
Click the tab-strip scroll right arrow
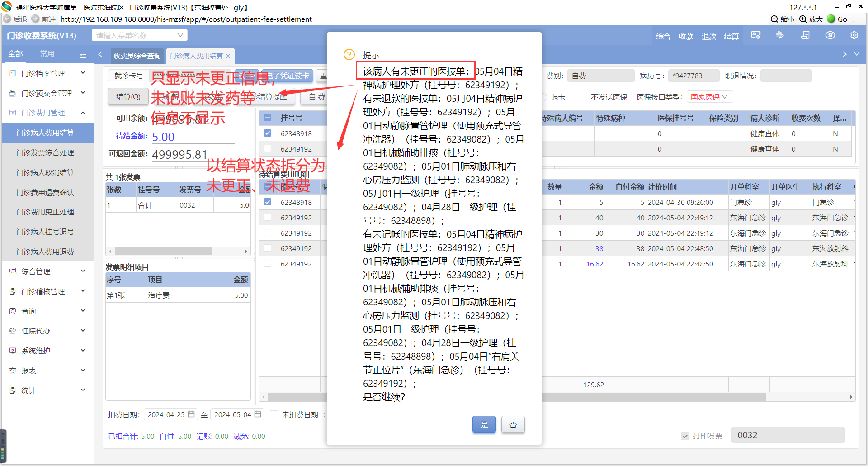pos(844,54)
